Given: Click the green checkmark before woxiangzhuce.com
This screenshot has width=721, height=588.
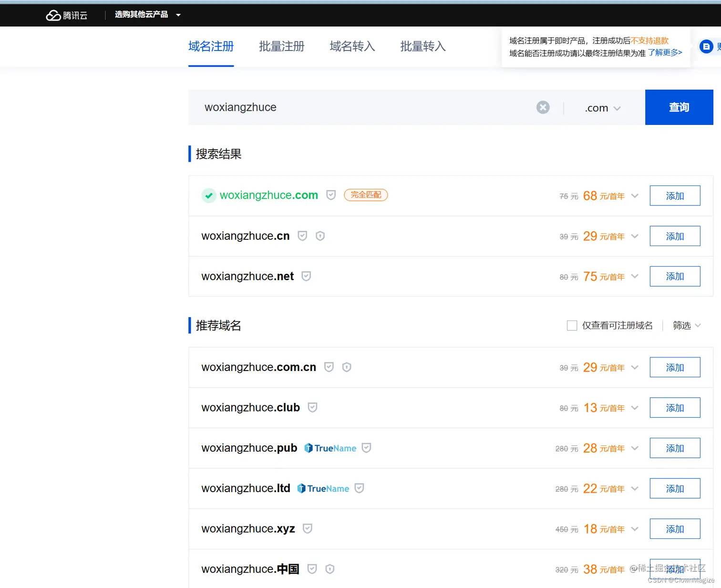Looking at the screenshot, I should point(209,195).
